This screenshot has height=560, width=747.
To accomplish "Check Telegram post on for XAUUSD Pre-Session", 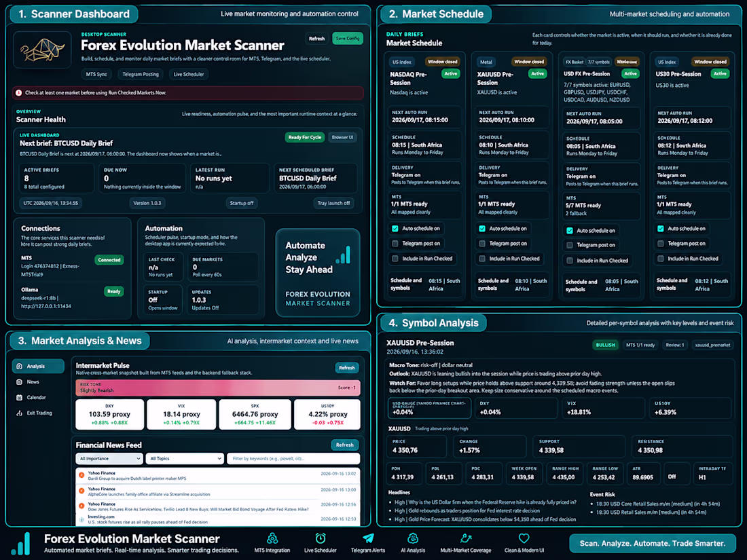I will (x=482, y=243).
